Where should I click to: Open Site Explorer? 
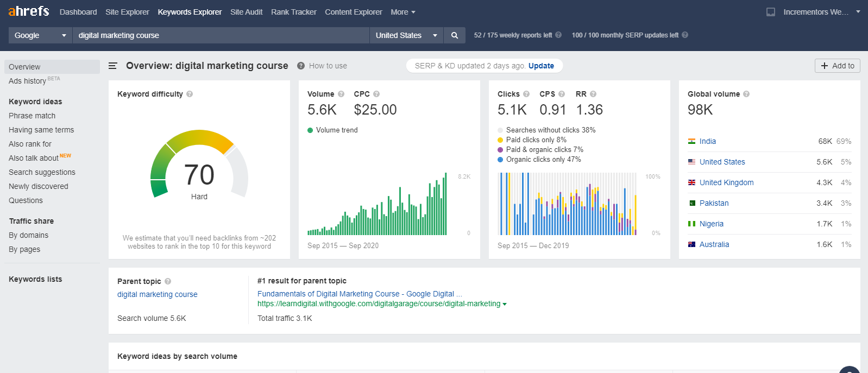coord(127,12)
